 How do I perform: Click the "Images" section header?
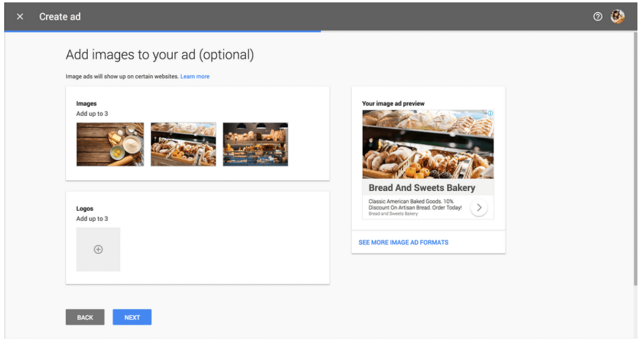coord(87,103)
